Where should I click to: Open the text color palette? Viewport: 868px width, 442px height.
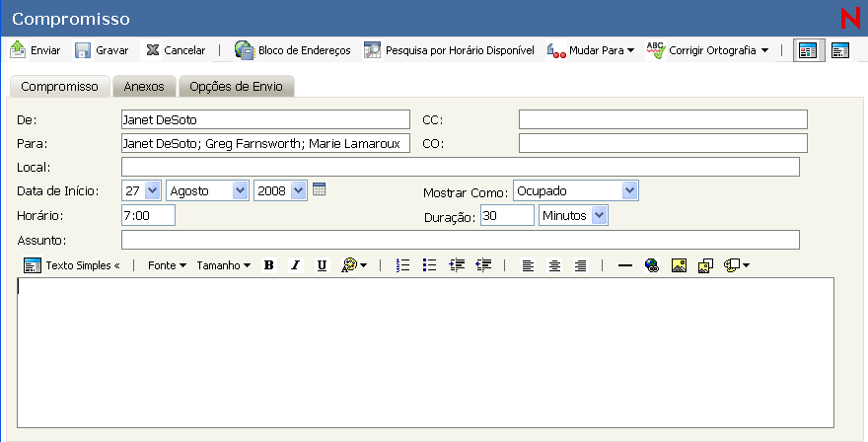(354, 265)
